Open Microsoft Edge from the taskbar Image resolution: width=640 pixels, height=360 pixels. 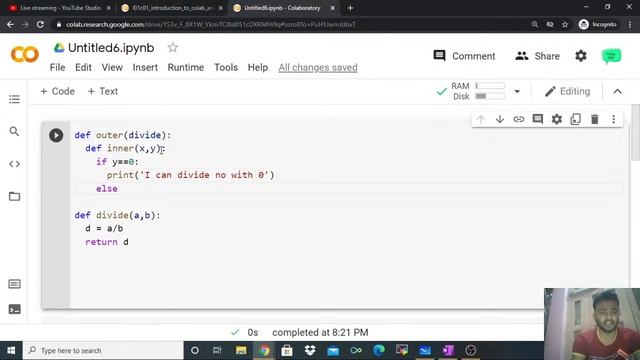pos(379,351)
